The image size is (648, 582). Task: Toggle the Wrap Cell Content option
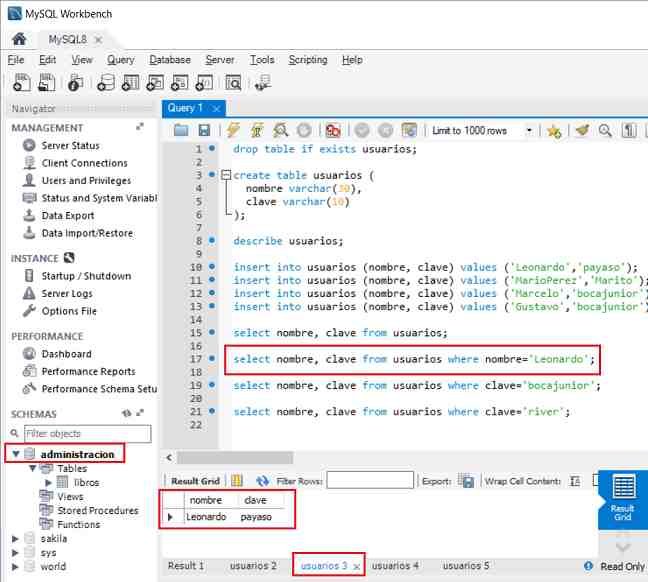point(576,481)
